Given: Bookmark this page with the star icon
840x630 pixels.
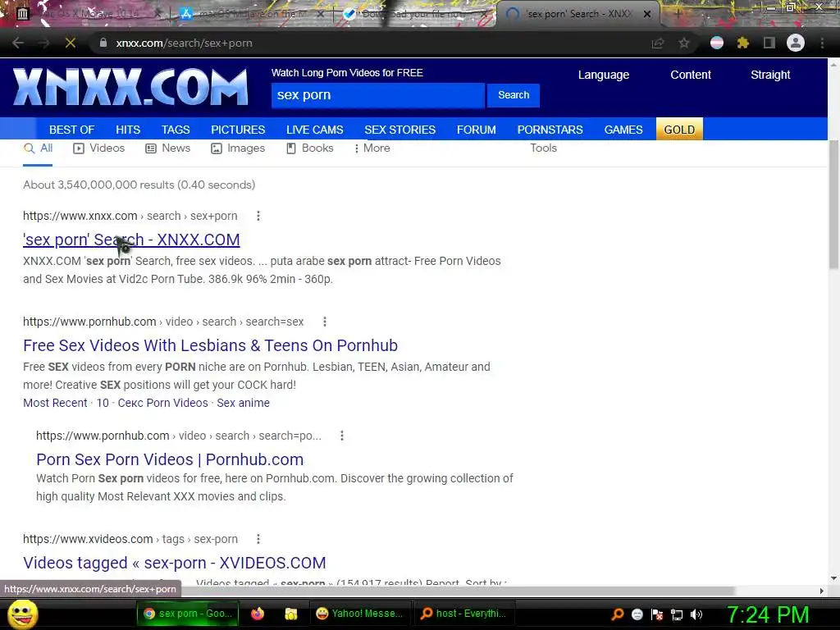Looking at the screenshot, I should click(x=683, y=43).
